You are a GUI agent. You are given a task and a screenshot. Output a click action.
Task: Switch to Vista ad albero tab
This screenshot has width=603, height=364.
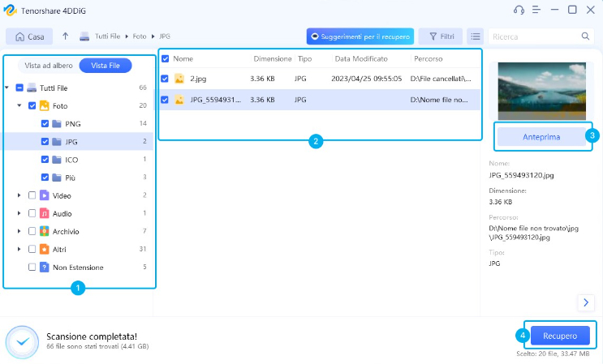[x=48, y=65]
